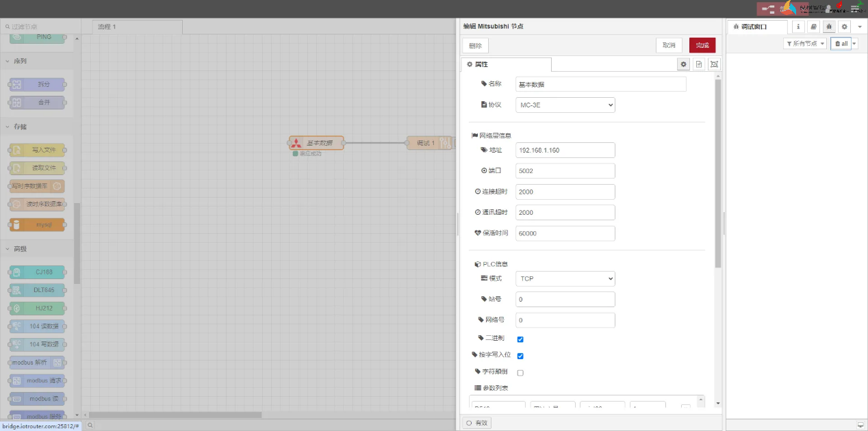
Task: Switch to the 流程 1 tab
Action: [137, 27]
